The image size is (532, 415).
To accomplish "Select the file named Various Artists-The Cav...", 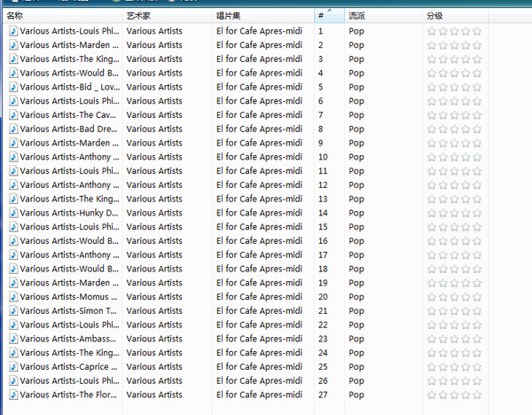I will tap(68, 115).
